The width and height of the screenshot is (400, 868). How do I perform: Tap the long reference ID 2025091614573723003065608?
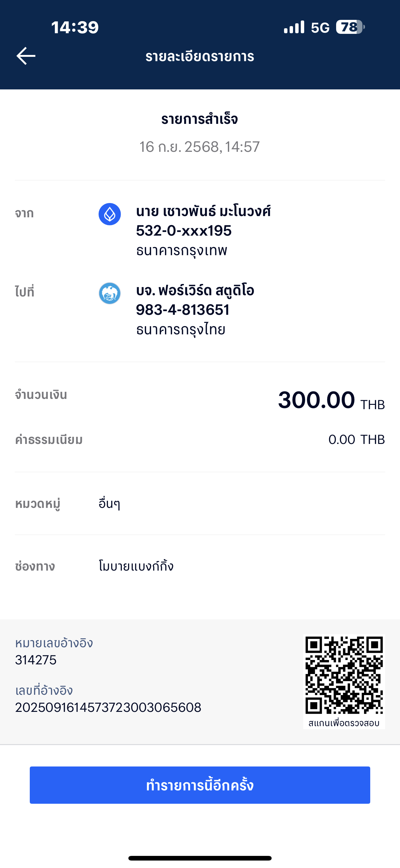coord(108,707)
